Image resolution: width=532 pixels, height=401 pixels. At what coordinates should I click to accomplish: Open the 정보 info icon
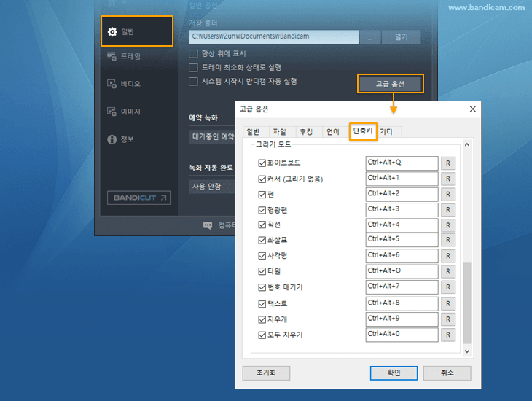point(112,139)
